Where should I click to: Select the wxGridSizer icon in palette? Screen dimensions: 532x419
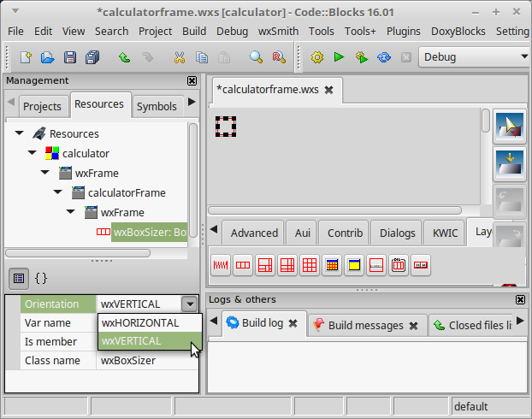point(310,265)
